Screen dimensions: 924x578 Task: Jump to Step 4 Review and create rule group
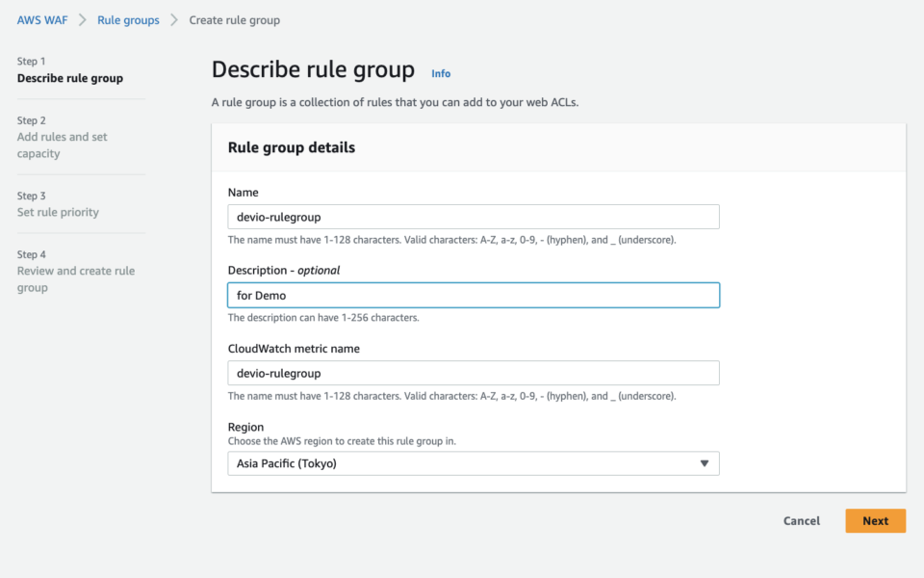coord(75,271)
